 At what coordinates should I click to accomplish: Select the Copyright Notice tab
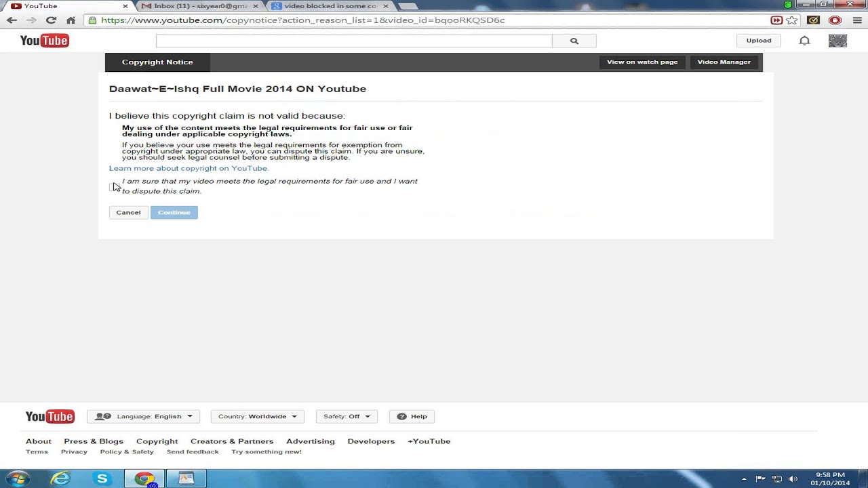pos(157,62)
